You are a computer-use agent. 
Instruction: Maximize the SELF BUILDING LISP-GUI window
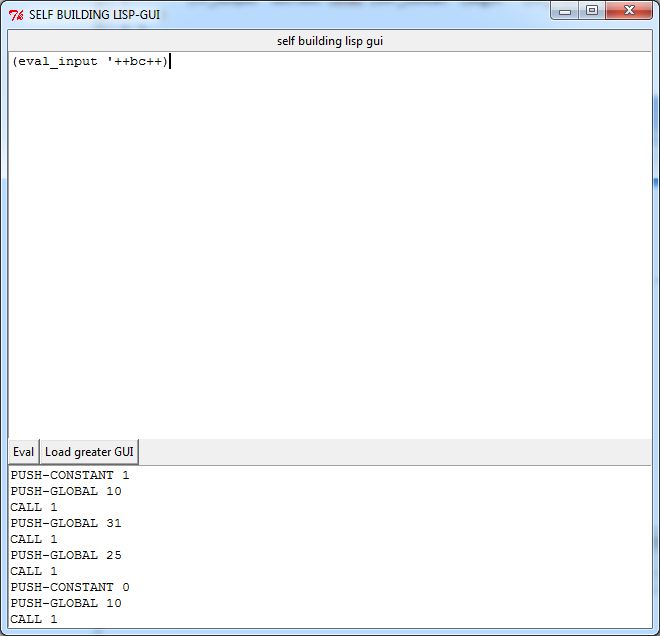point(592,11)
